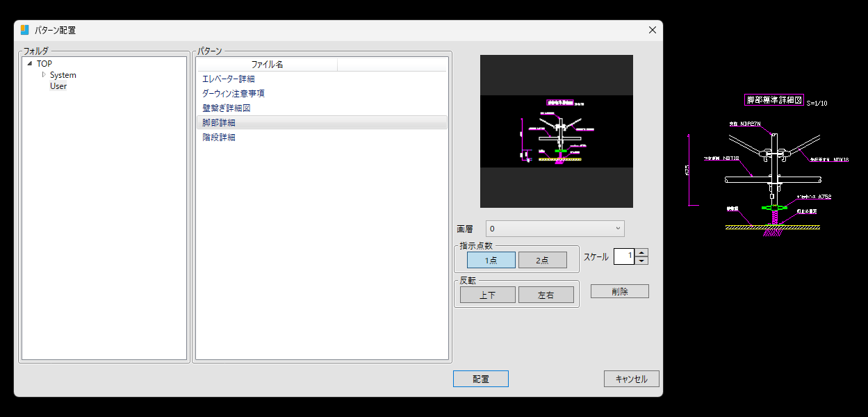The image size is (868, 417).
Task: Choose 2点 for indication points
Action: pos(542,260)
